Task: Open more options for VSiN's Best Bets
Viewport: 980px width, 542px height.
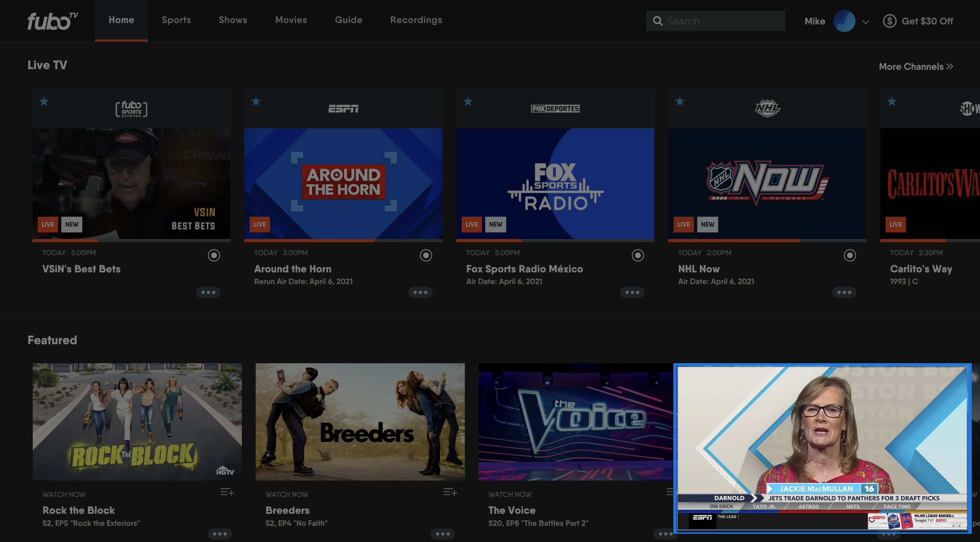Action: [x=209, y=292]
